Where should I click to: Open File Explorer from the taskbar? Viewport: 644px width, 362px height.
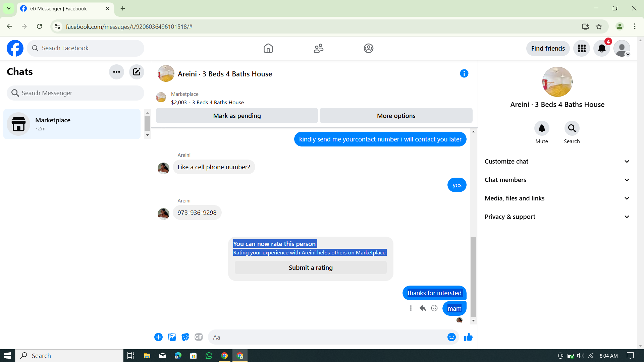pos(147,356)
